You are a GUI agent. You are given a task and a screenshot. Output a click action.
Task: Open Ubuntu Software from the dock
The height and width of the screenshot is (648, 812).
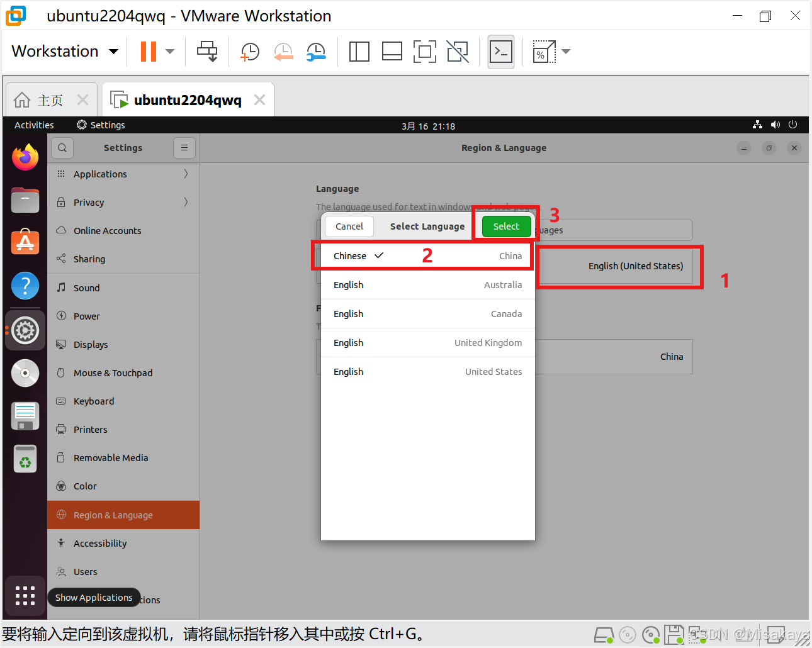pos(25,243)
